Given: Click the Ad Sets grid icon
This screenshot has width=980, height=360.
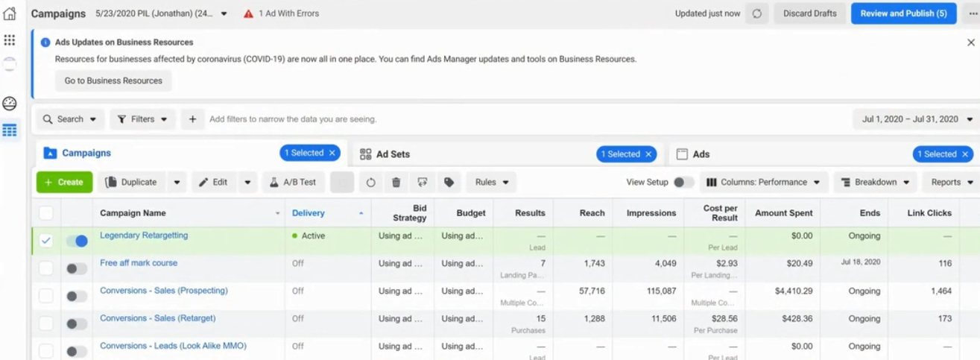Looking at the screenshot, I should click(365, 154).
